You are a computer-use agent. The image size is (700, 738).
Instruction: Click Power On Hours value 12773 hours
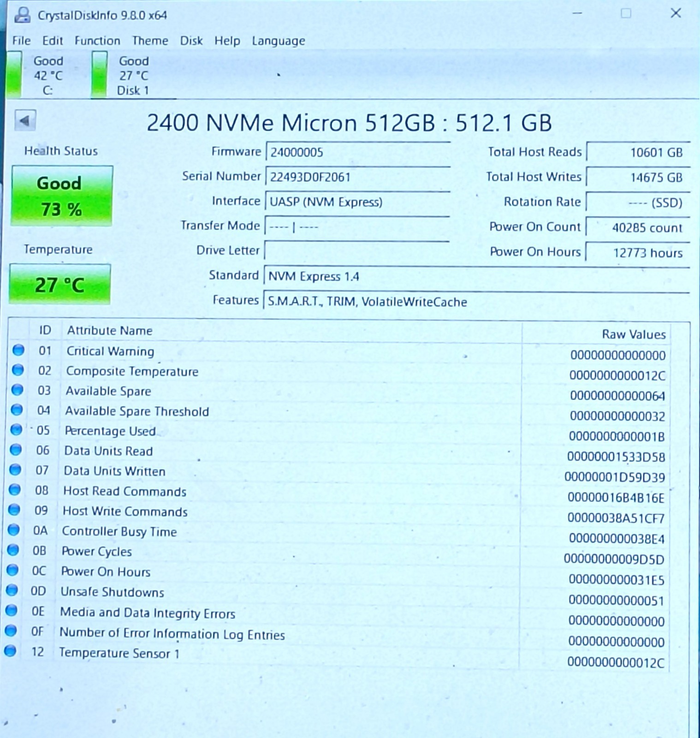coord(638,252)
